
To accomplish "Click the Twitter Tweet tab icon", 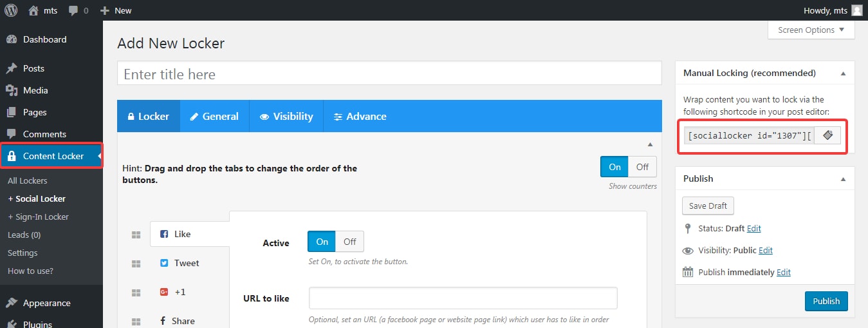I will [164, 263].
